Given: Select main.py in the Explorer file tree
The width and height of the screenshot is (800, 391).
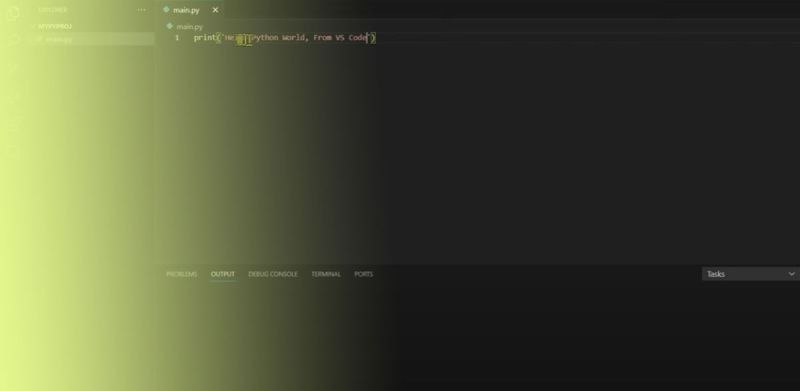Looking at the screenshot, I should point(92,39).
